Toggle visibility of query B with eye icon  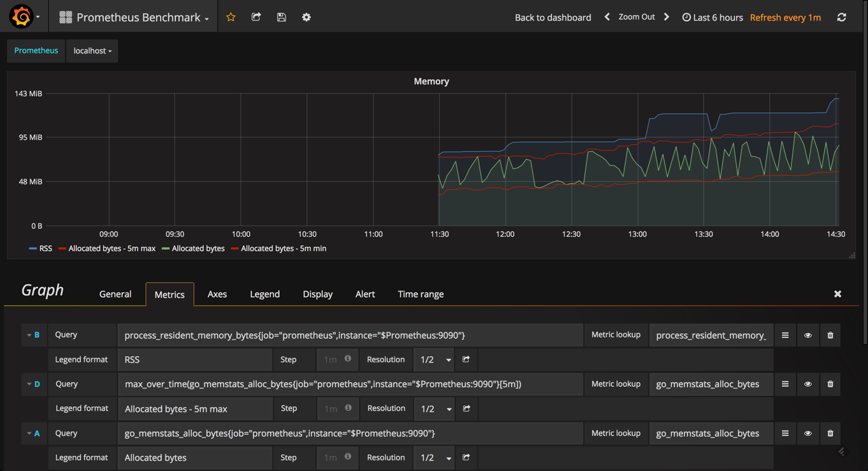(807, 335)
